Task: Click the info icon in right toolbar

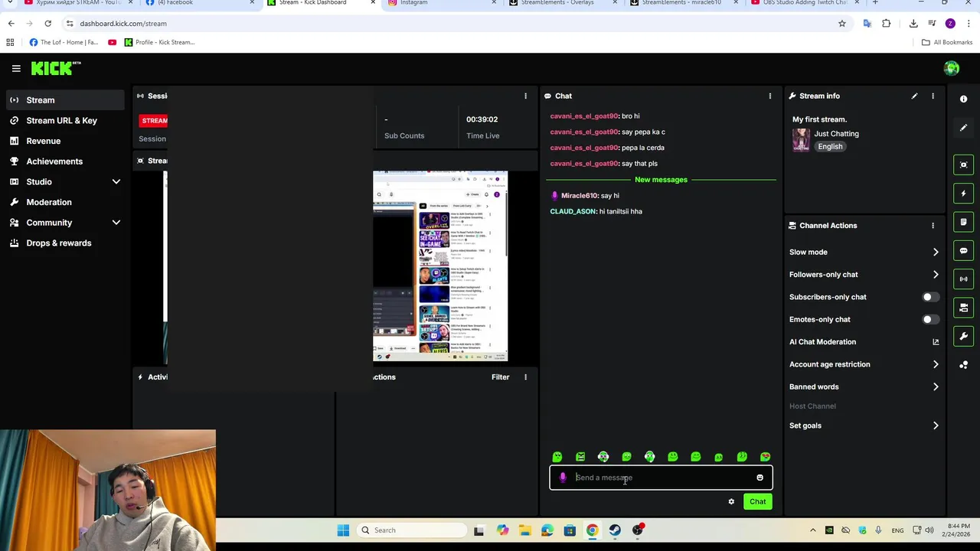Action: pyautogui.click(x=963, y=99)
